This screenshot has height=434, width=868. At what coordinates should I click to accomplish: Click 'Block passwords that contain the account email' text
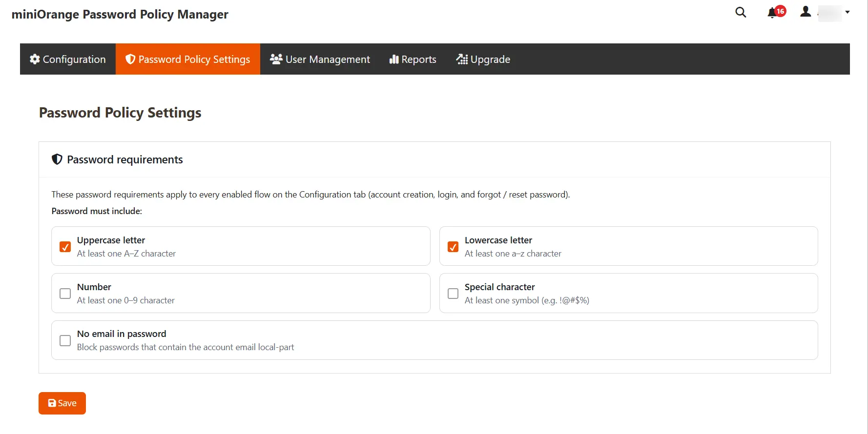(186, 347)
